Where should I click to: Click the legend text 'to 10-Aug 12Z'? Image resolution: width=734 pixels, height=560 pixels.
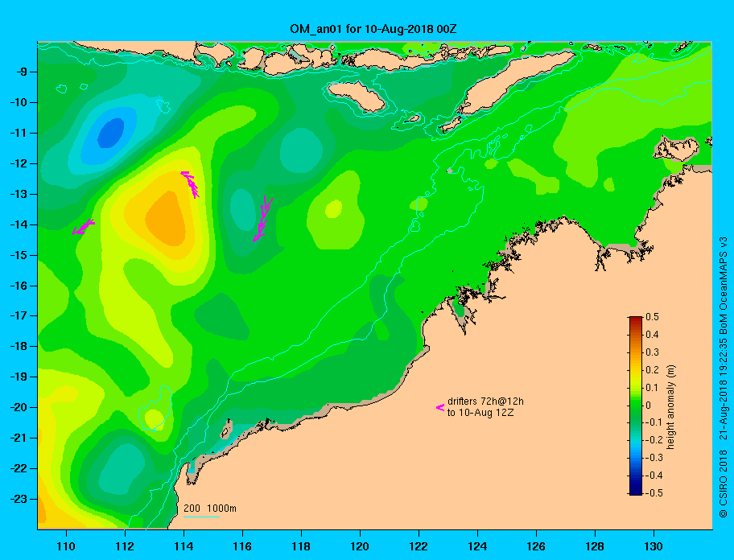(x=480, y=413)
